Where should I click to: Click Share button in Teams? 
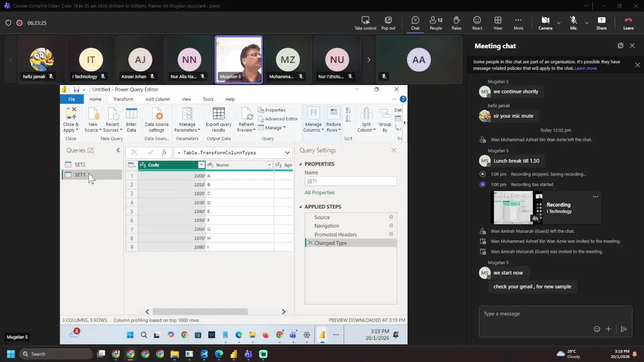click(x=601, y=23)
